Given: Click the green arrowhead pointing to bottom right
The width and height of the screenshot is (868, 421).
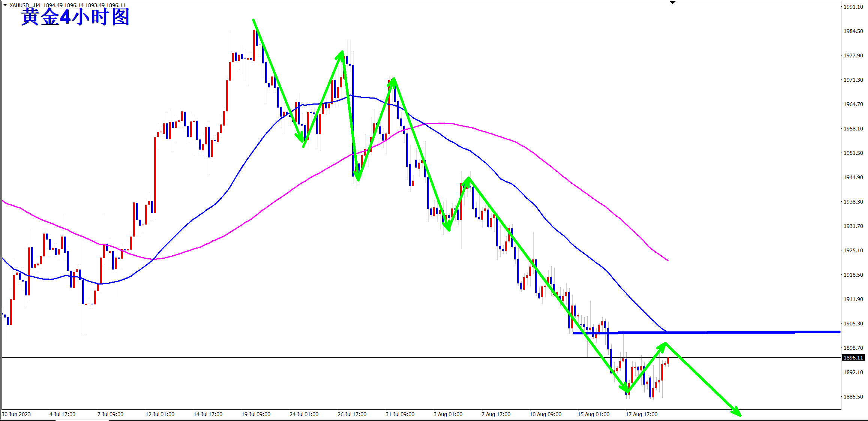Looking at the screenshot, I should (x=736, y=412).
